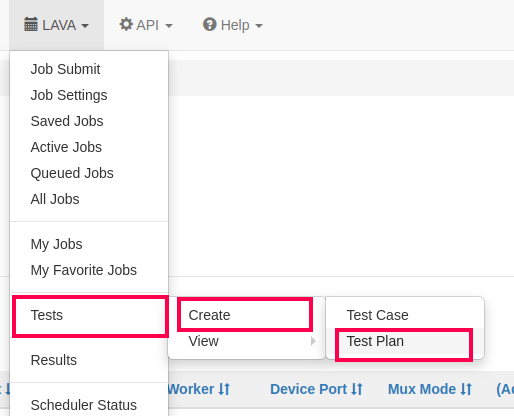Choose Create in the Tests submenu
514x416 pixels.
[x=246, y=315]
